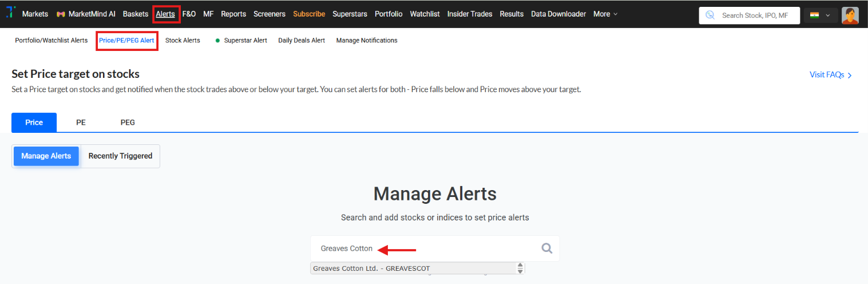This screenshot has width=868, height=284.
Task: Focus the Search Stock, IPO, MF field
Action: tap(750, 15)
